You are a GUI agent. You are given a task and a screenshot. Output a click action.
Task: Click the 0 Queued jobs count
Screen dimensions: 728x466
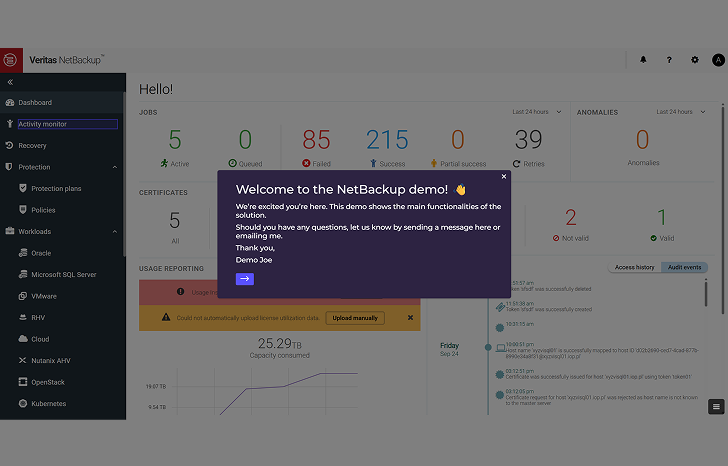[245, 139]
